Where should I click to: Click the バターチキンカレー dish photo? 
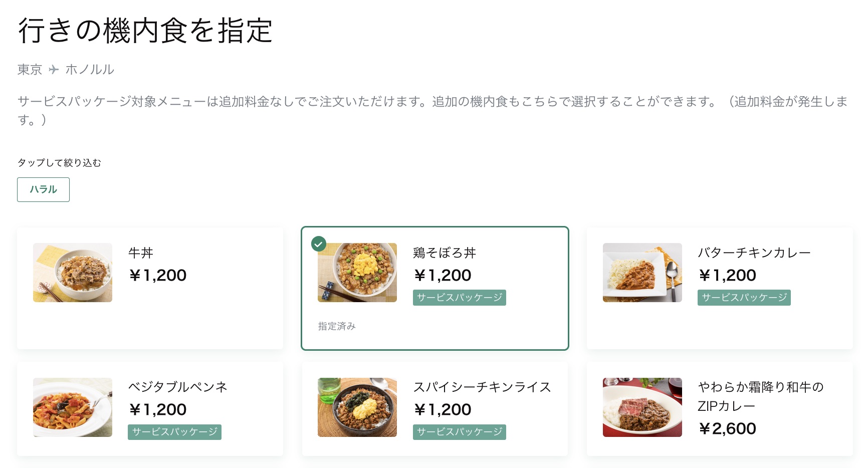[x=642, y=273]
